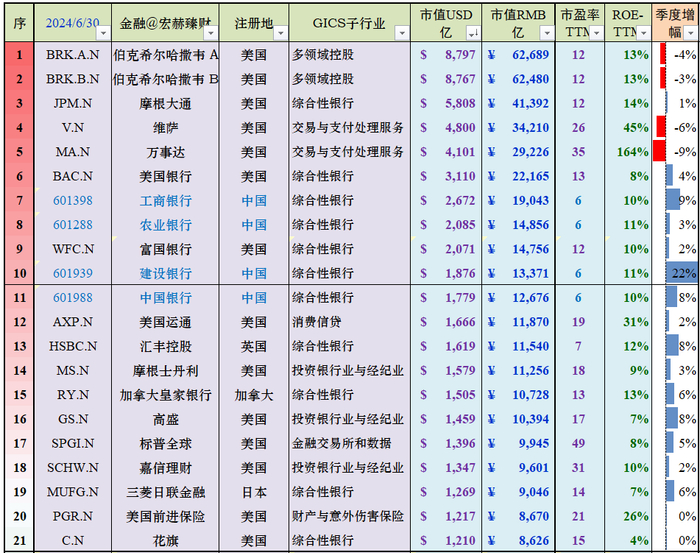Image resolution: width=700 pixels, height=553 pixels.
Task: Select row number 10 cell
Action: point(19,273)
